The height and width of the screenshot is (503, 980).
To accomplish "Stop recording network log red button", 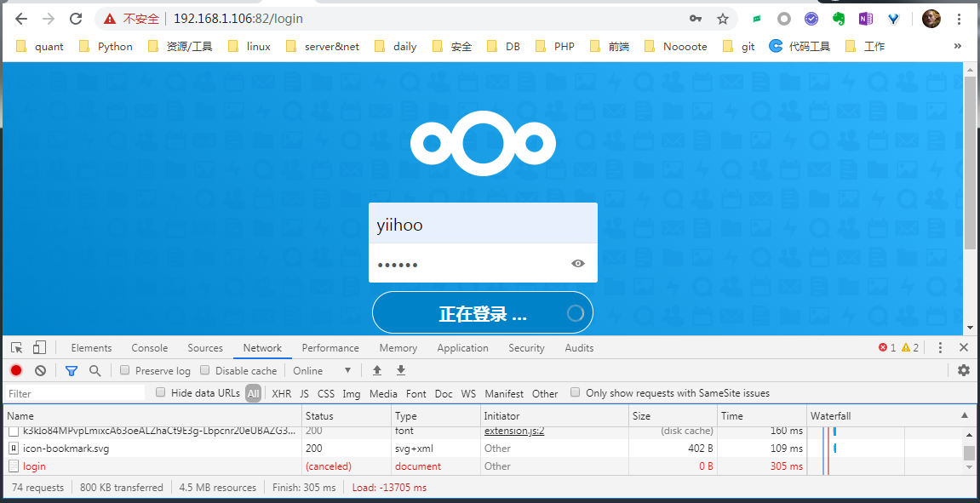I will [16, 370].
